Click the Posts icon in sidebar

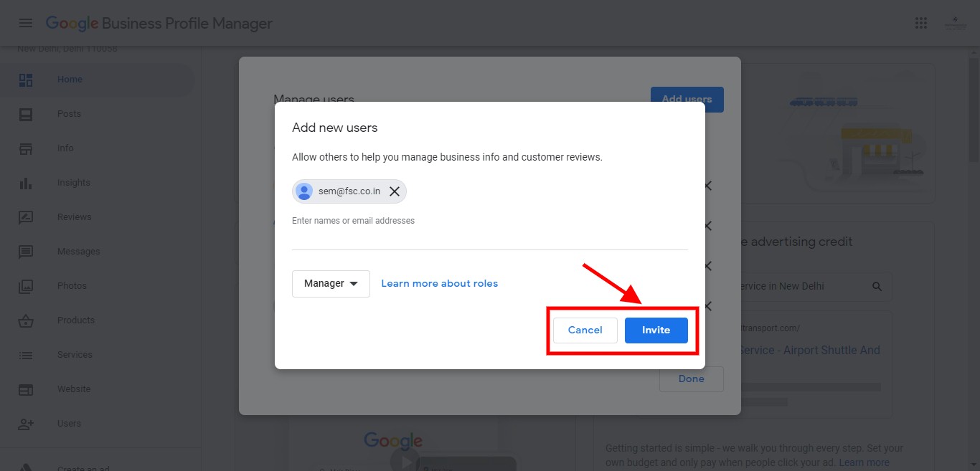pyautogui.click(x=26, y=114)
